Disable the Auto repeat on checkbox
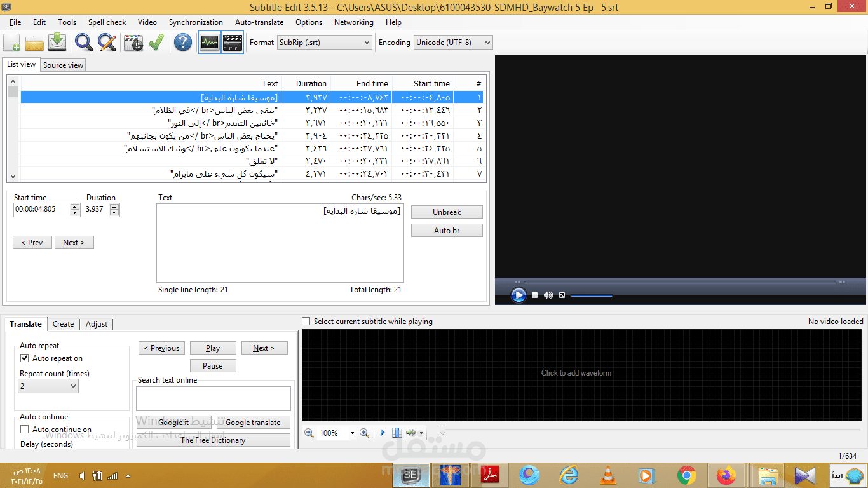868x488 pixels. [25, 358]
